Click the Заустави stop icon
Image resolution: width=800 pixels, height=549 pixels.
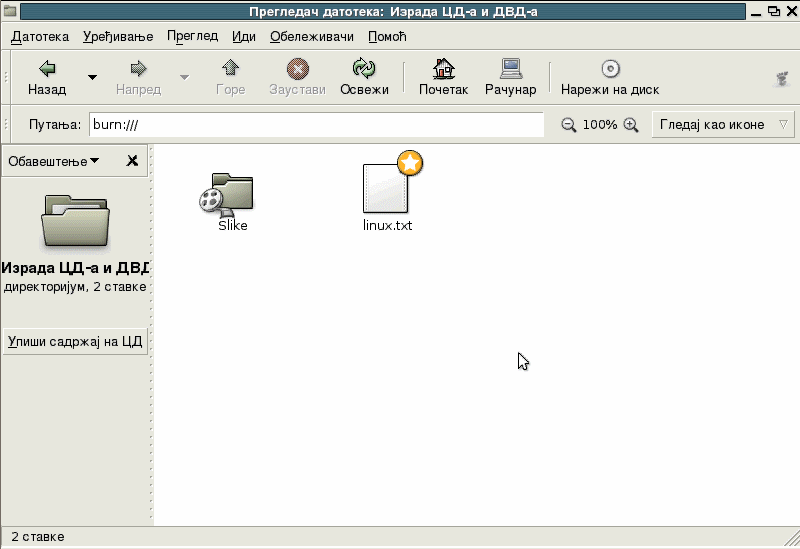point(297,69)
